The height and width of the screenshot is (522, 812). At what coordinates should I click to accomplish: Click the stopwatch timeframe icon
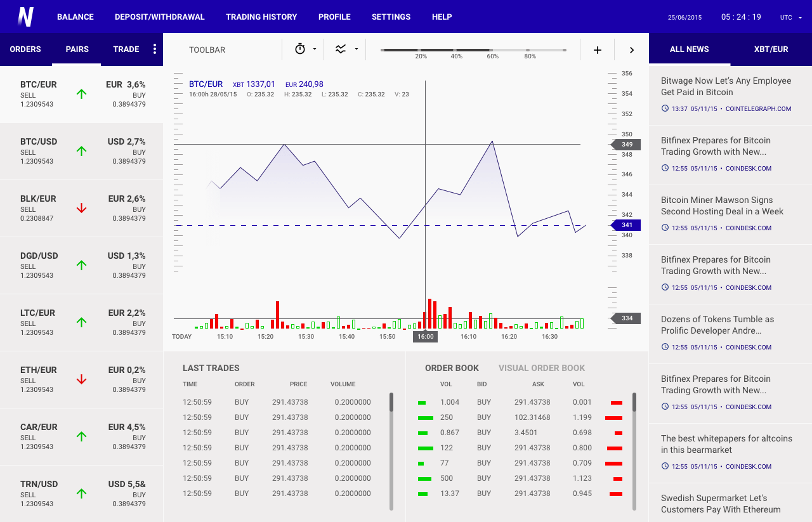tap(300, 49)
